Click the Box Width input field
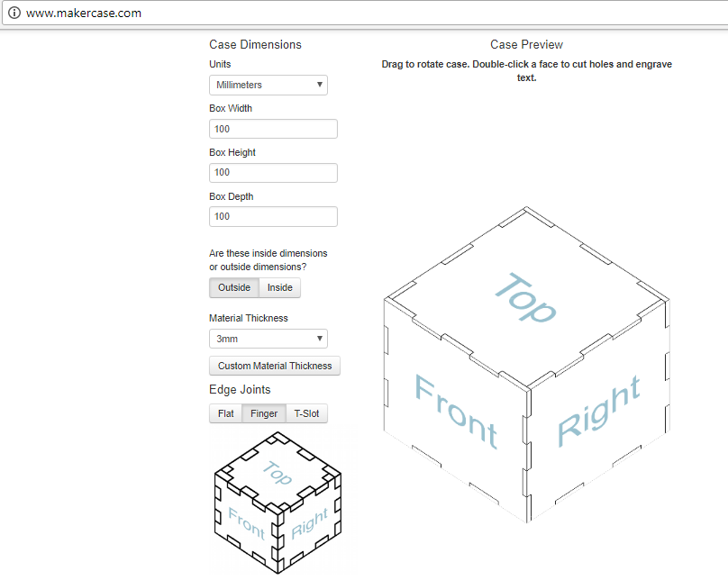 tap(273, 129)
